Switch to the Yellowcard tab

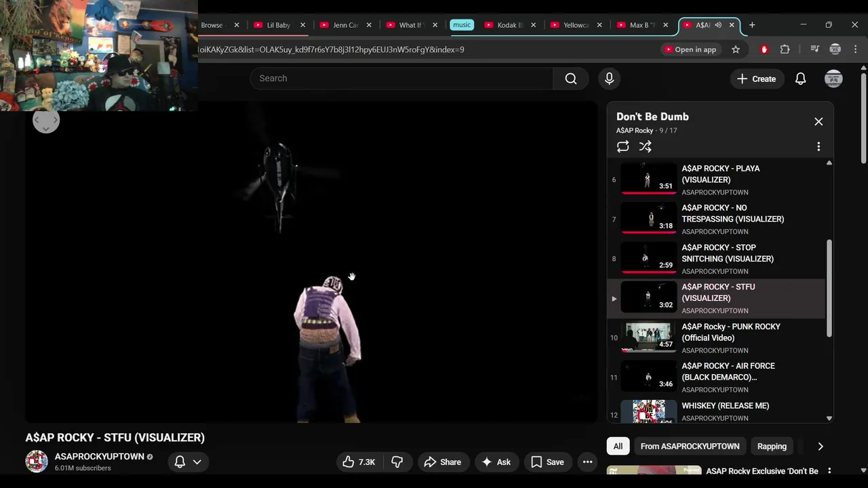pyautogui.click(x=576, y=25)
